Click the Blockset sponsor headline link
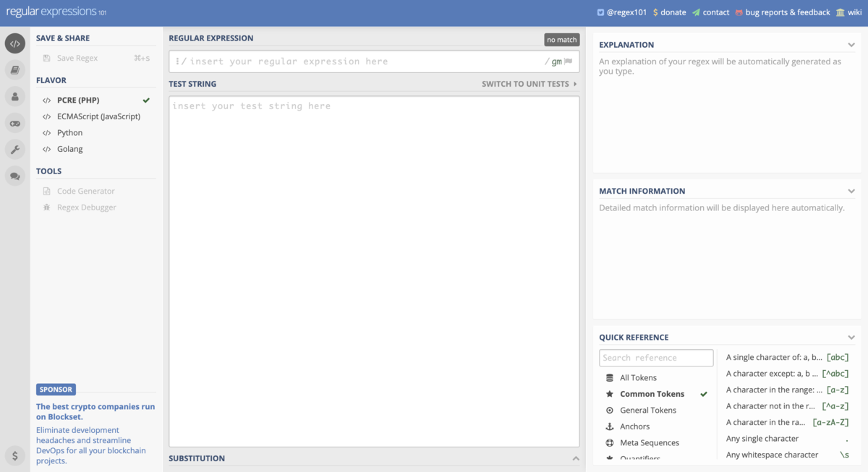 [x=95, y=412]
